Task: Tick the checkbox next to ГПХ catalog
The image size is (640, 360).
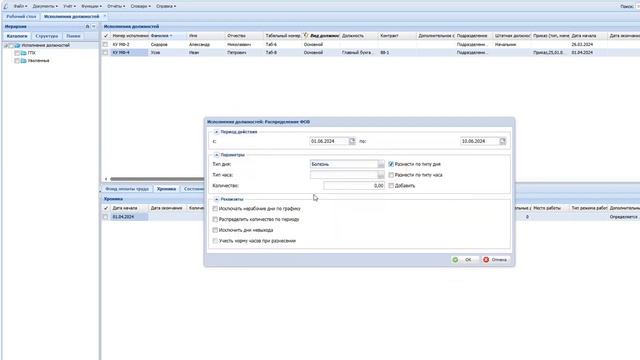Action: (17, 53)
